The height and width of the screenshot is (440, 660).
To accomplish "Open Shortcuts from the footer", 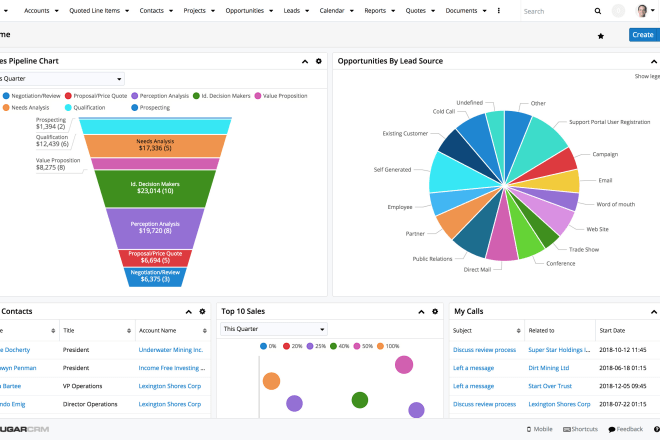I will [580, 429].
